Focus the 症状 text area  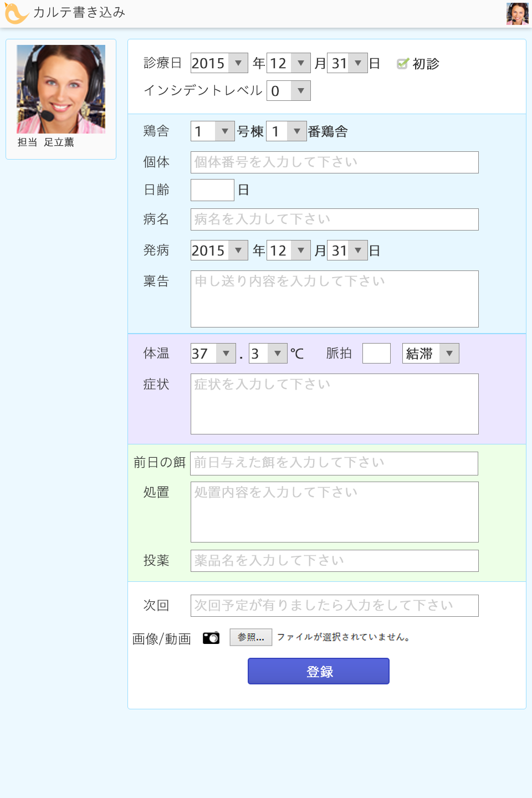334,404
